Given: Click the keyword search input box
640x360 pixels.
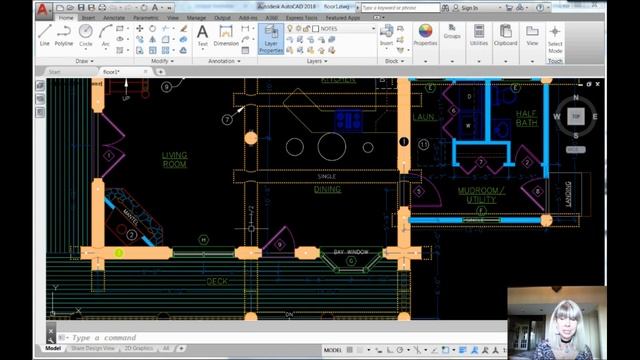Looking at the screenshot, I should (400, 8).
